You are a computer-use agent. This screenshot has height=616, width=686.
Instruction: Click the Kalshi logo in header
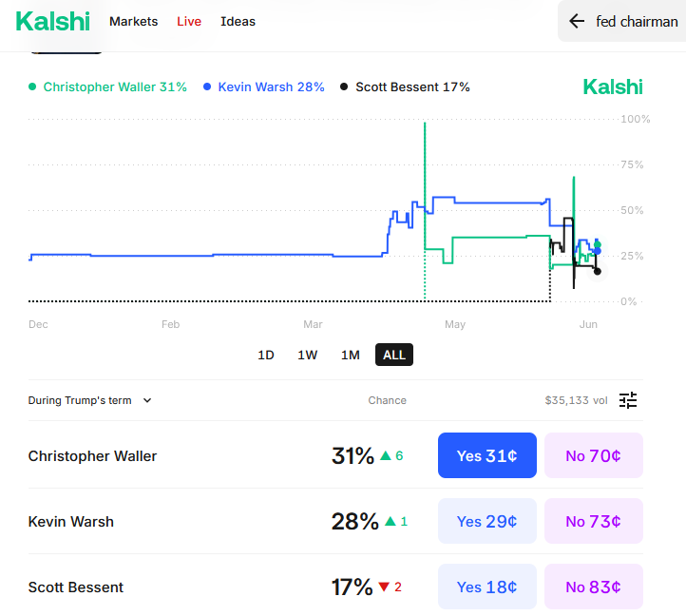[53, 21]
